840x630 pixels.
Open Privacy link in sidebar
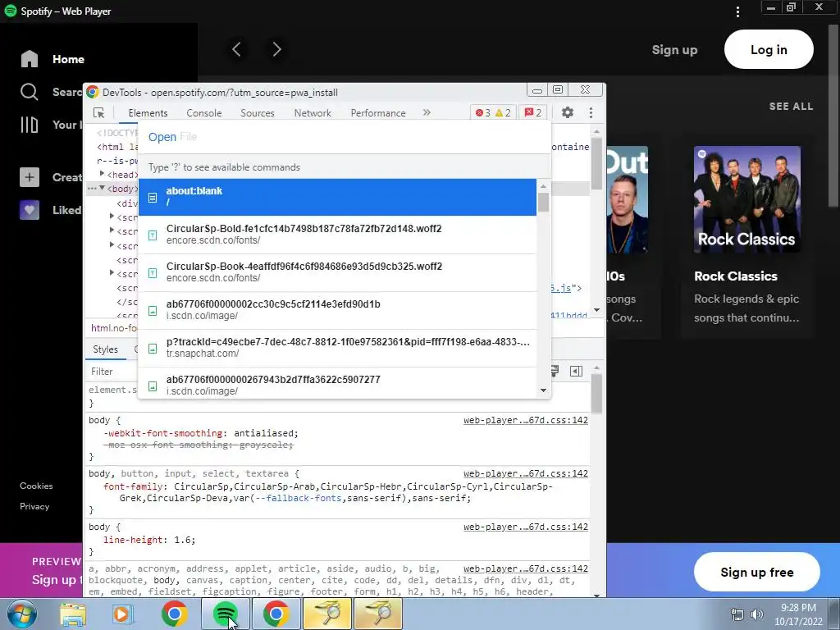coord(34,506)
